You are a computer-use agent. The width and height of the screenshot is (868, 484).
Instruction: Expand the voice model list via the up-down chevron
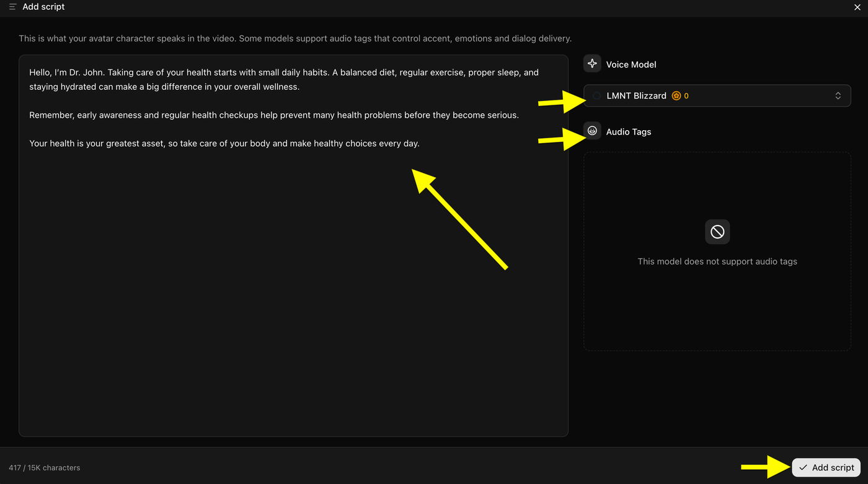tap(838, 95)
